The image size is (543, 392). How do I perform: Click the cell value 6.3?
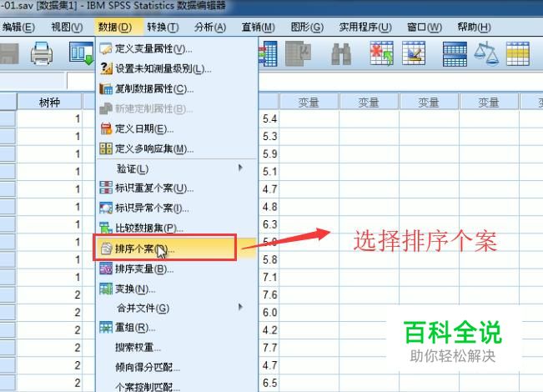269,224
